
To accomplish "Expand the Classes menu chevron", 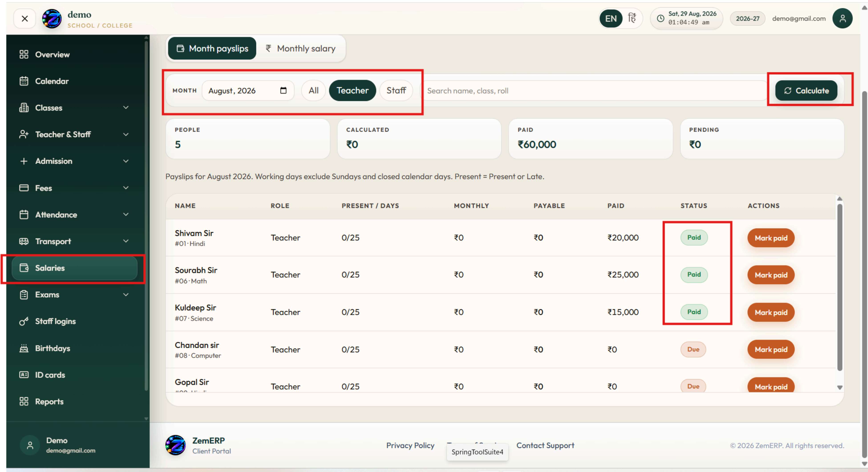I will coord(126,108).
